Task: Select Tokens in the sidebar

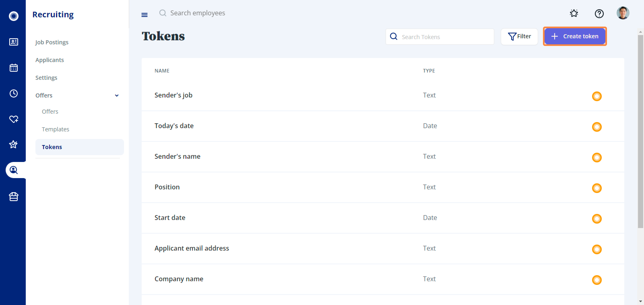Action: pyautogui.click(x=79, y=147)
